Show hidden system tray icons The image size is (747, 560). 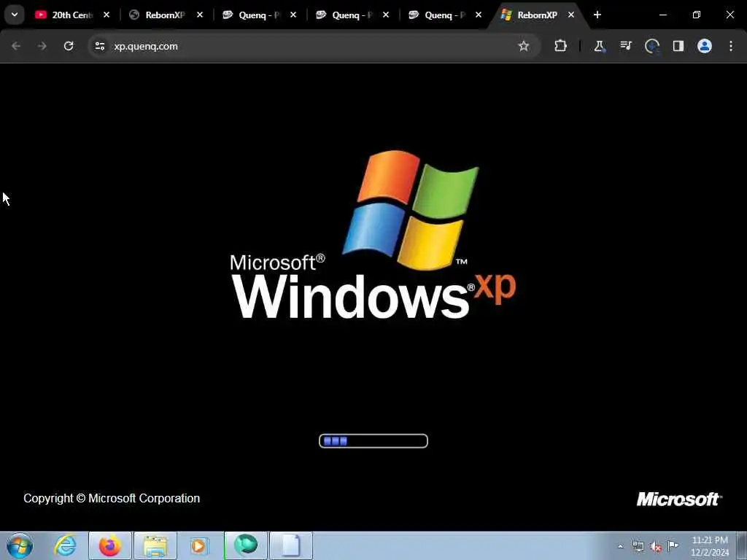[620, 546]
